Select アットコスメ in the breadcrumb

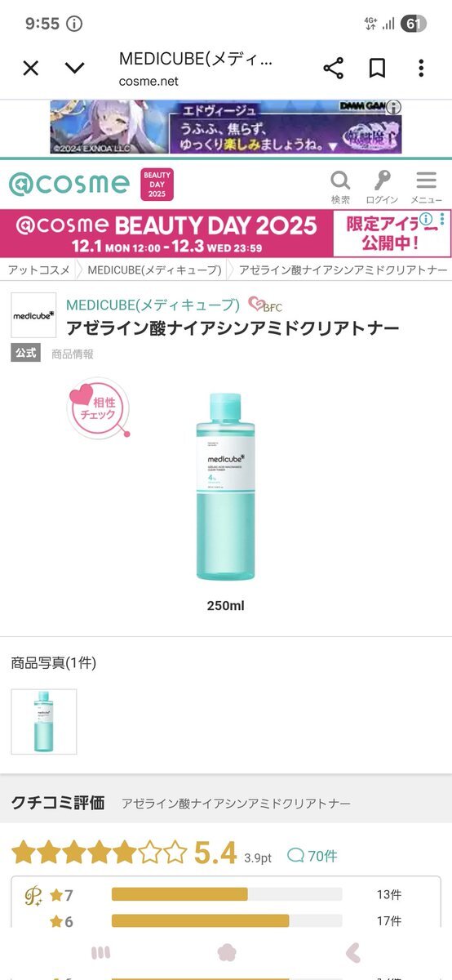39,269
